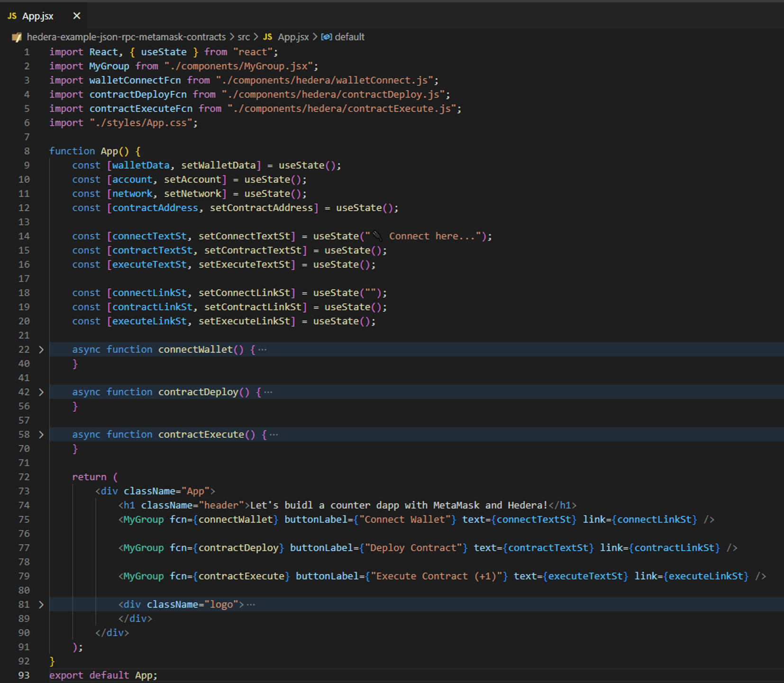Viewport: 784px width, 683px height.
Task: Close the App.jsx editor tab
Action: [x=76, y=16]
